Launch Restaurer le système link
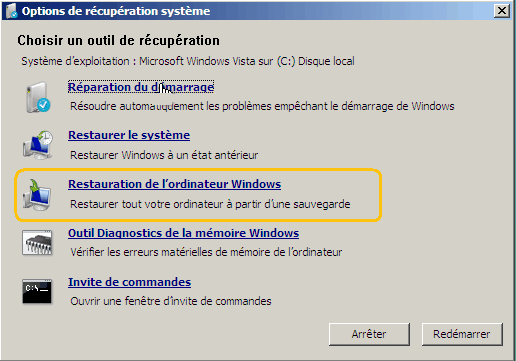Screen dimensions: 516x361 click(129, 135)
